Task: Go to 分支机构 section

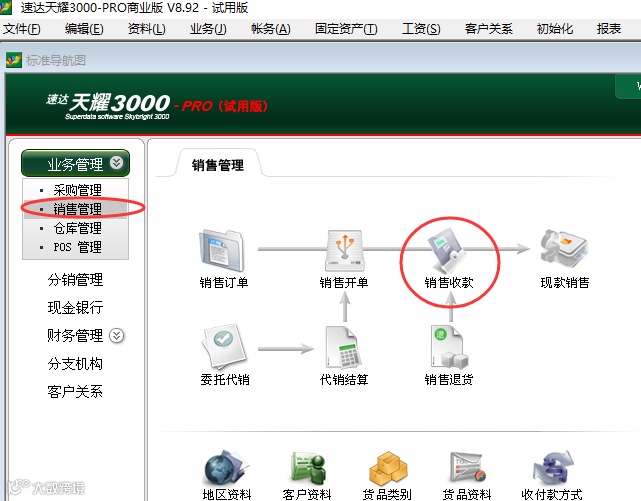Action: pos(75,364)
